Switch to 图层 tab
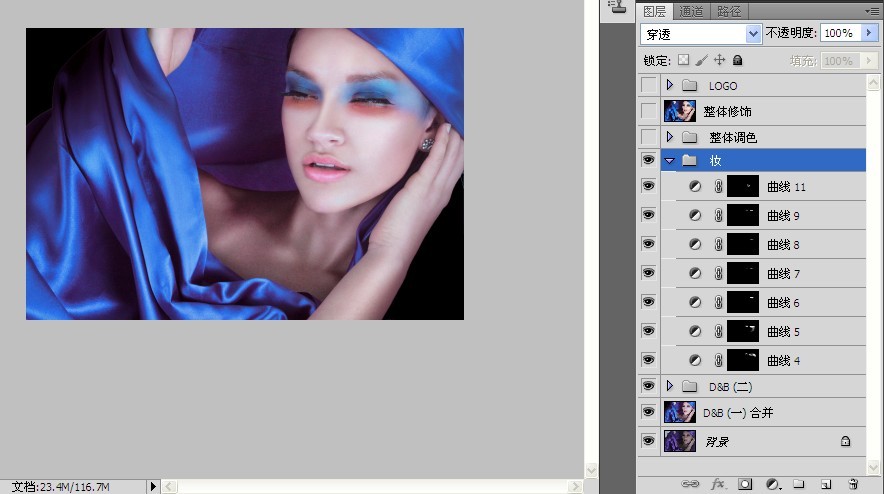 pos(655,11)
